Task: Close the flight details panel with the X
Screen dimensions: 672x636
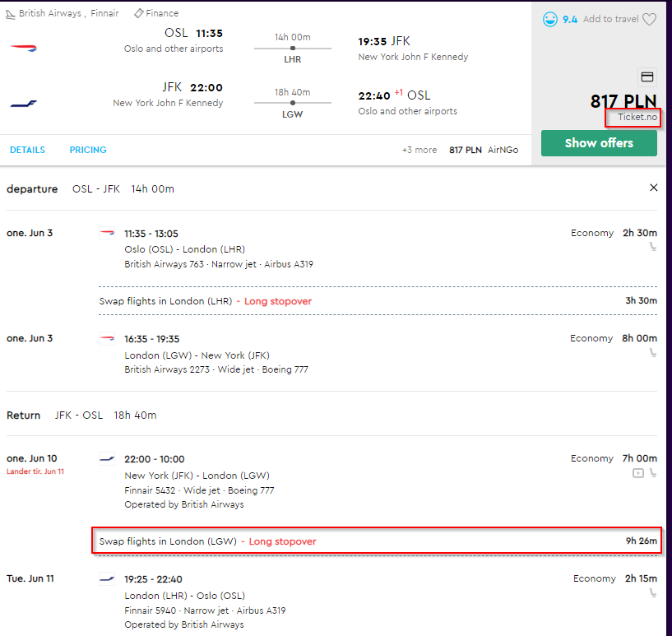Action: pyautogui.click(x=653, y=188)
